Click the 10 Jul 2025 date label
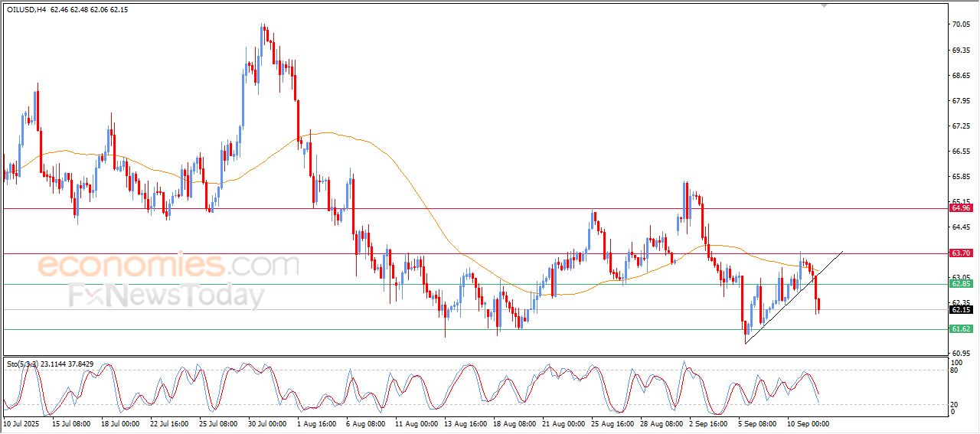Image resolution: width=980 pixels, height=434 pixels. (x=21, y=423)
